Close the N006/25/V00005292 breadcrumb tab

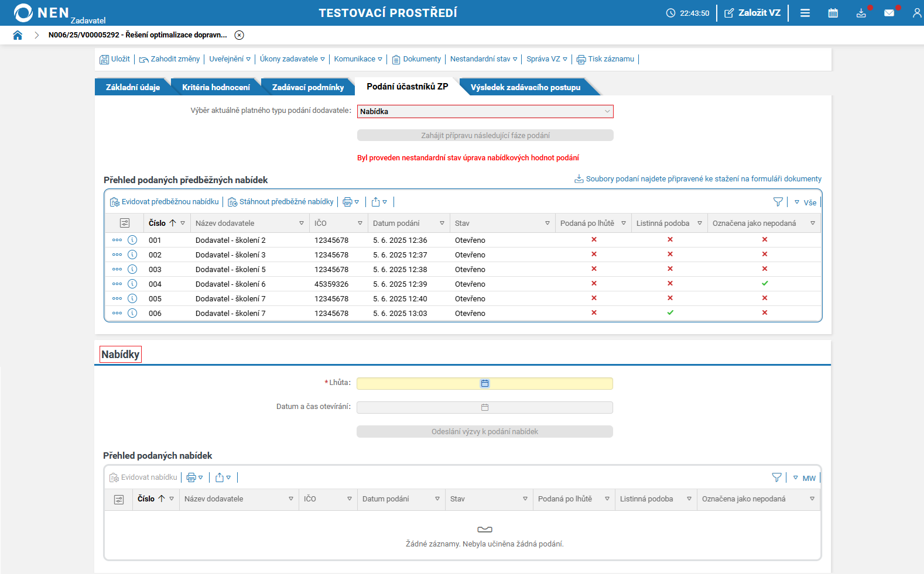(239, 35)
